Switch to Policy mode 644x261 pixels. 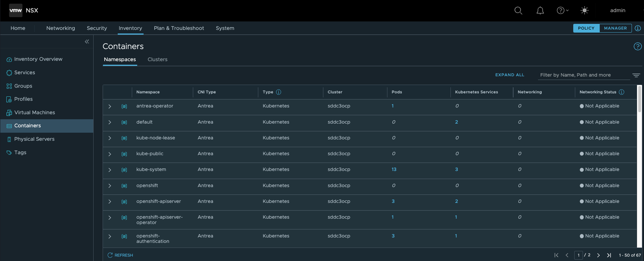pos(586,28)
